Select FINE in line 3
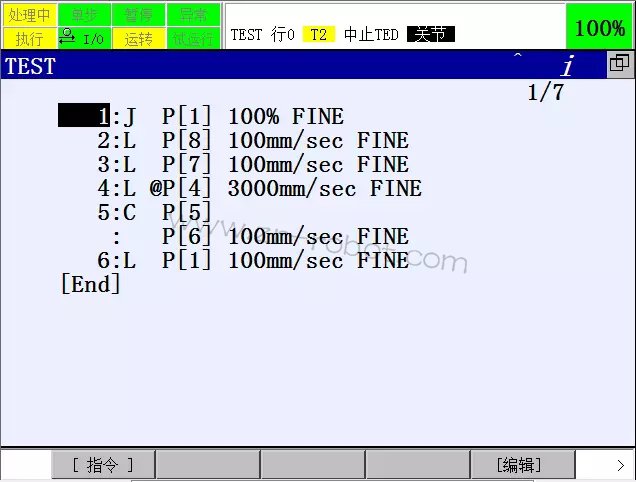The height and width of the screenshot is (482, 636). (x=383, y=164)
